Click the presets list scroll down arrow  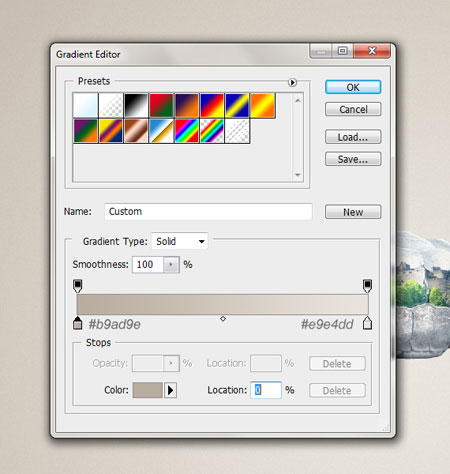coord(298,175)
